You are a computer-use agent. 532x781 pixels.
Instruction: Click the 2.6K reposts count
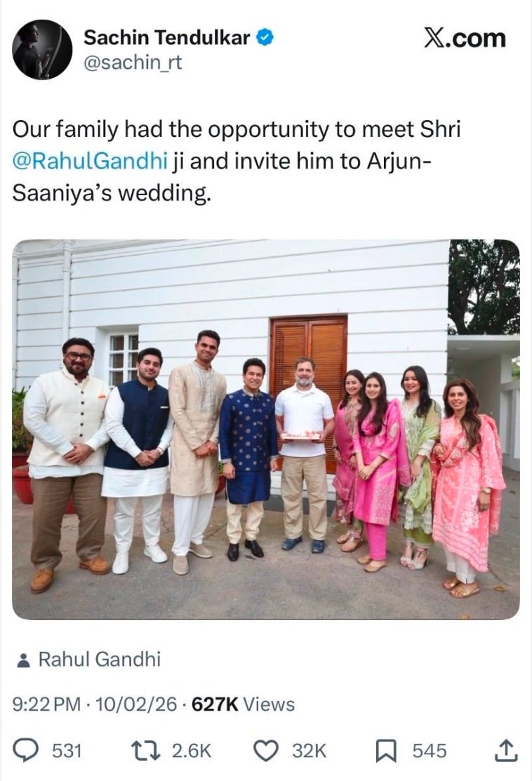[x=192, y=751]
